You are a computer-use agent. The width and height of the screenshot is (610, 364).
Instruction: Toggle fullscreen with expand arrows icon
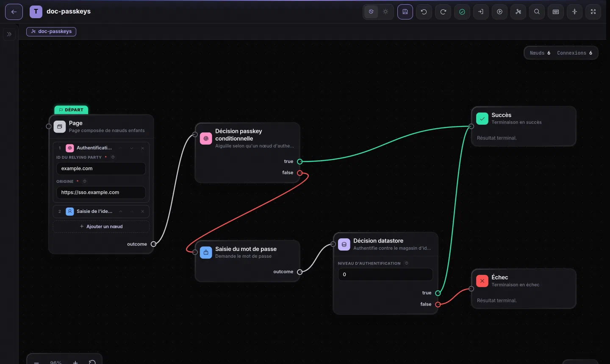coord(593,12)
